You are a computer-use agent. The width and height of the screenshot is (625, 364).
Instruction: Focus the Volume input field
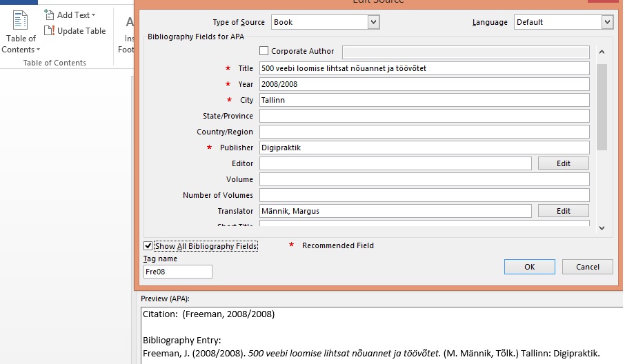pos(424,179)
